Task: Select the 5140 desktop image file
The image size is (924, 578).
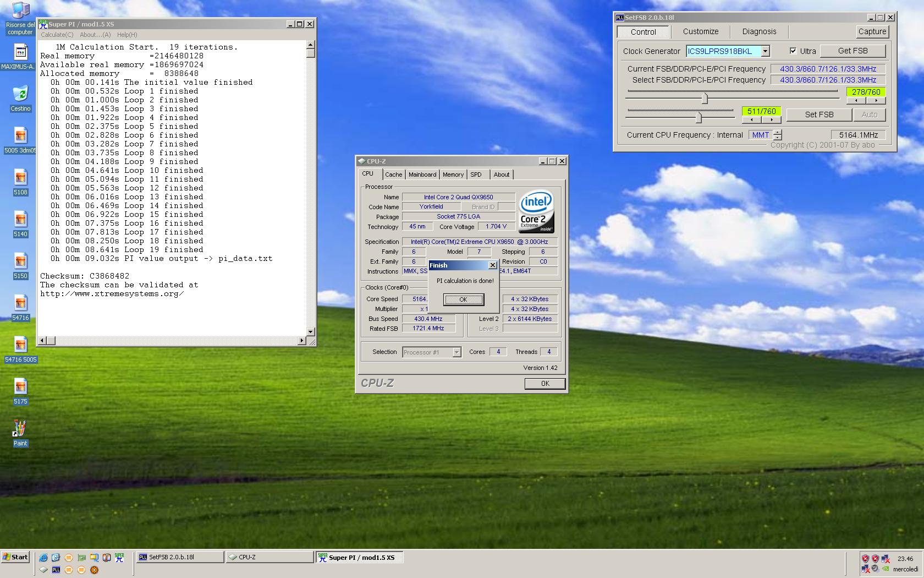Action: pos(20,225)
